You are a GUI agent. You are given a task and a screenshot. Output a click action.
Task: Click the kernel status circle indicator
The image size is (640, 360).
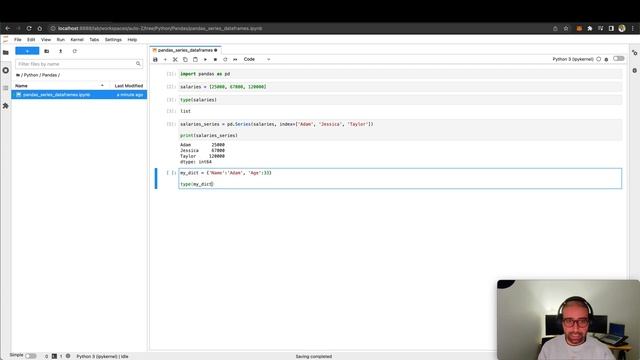pyautogui.click(x=599, y=59)
